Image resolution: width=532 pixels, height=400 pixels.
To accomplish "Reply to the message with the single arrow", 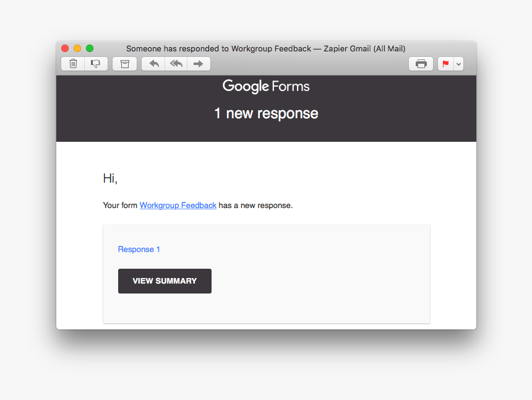I will click(x=153, y=64).
